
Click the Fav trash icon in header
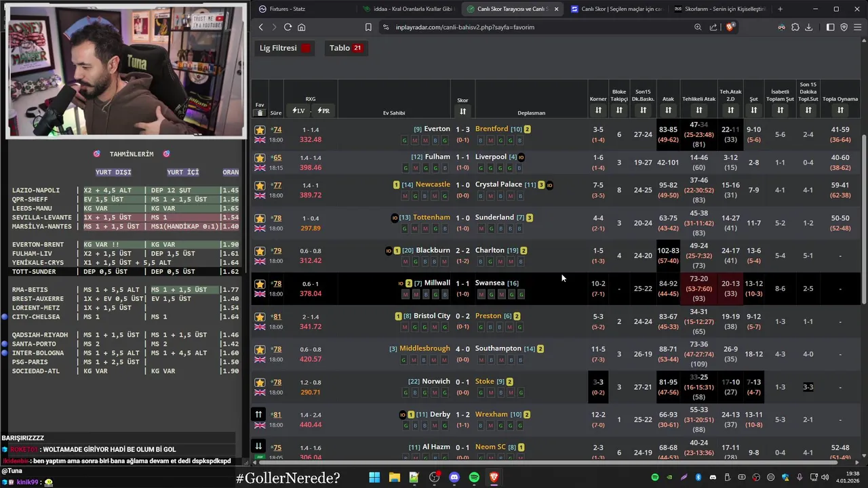260,113
